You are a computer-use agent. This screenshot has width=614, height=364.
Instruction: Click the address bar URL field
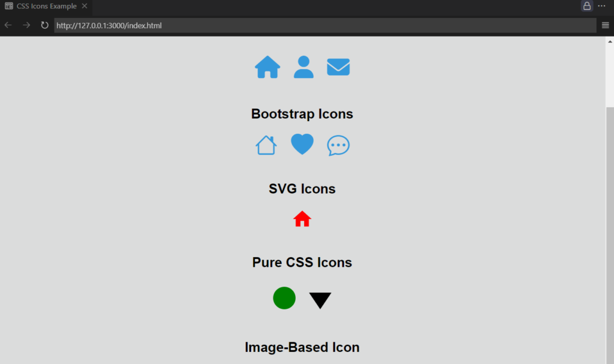[325, 25]
